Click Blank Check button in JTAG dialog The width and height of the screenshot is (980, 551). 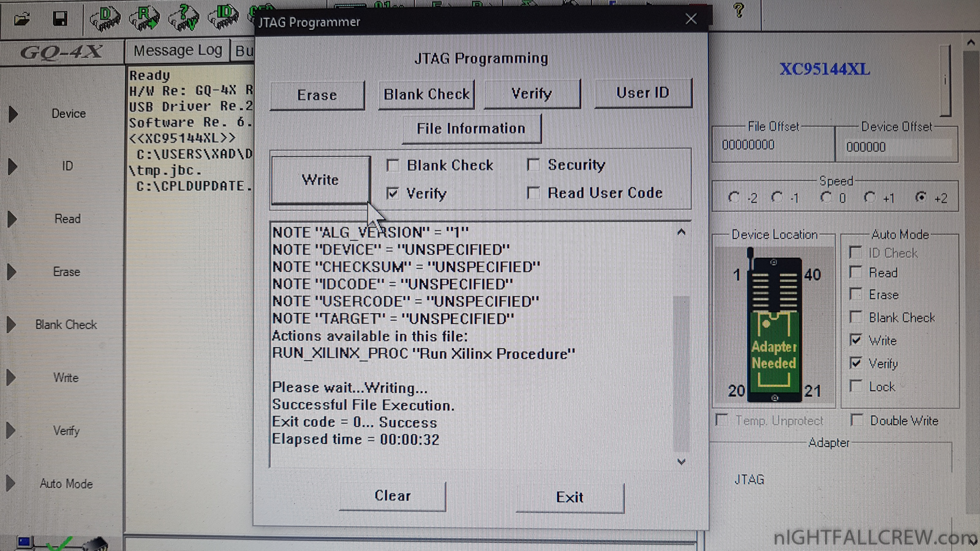coord(426,94)
